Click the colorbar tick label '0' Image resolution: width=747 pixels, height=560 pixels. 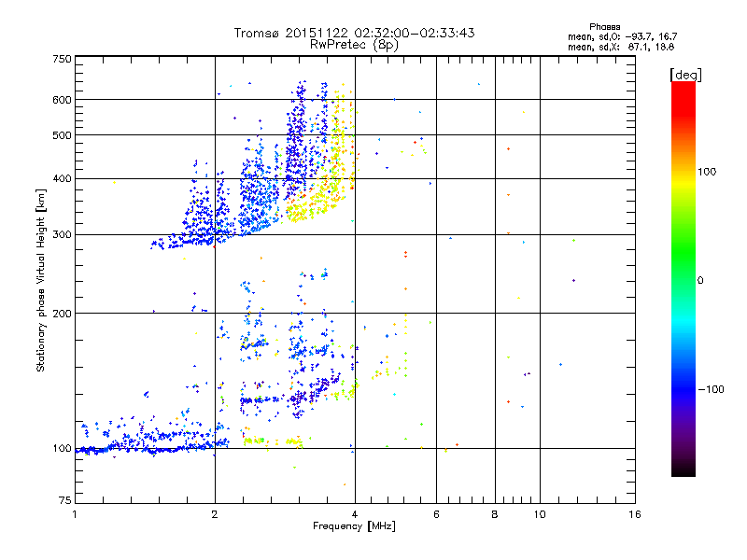(x=700, y=281)
